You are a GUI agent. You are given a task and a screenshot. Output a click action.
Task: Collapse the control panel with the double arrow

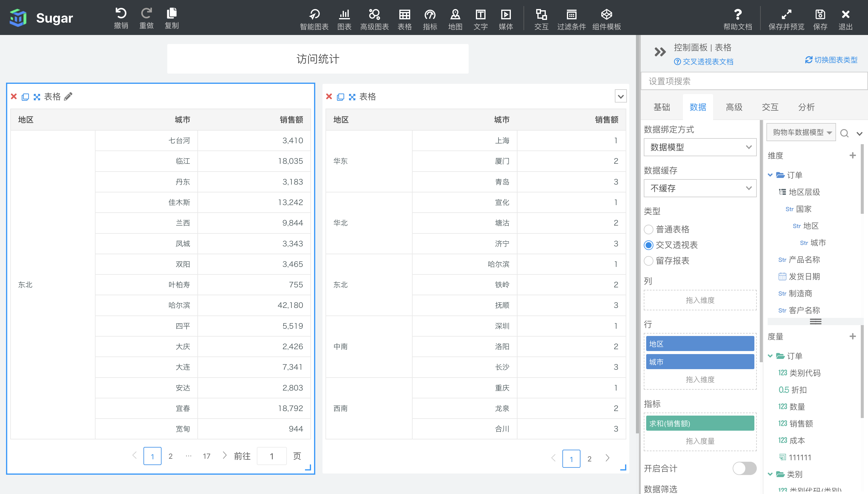click(660, 52)
